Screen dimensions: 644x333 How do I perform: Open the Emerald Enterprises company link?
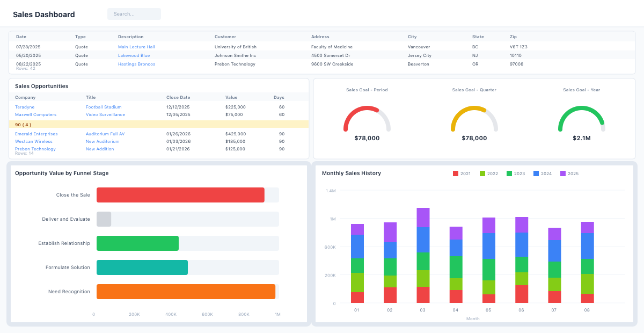click(36, 134)
